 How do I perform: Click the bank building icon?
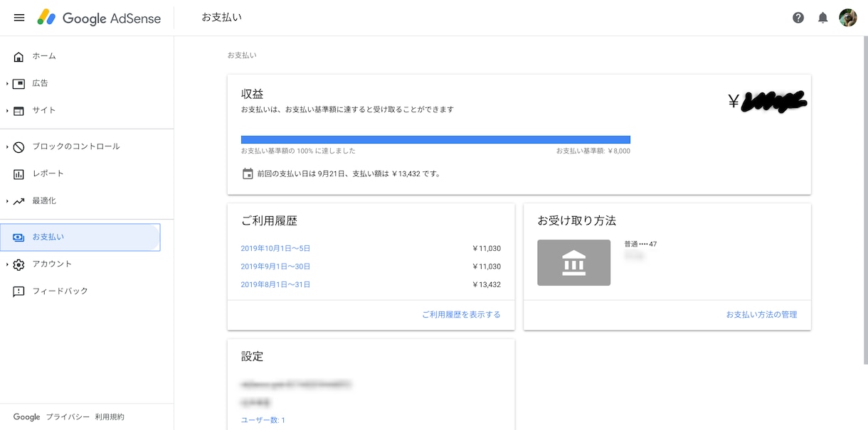(x=573, y=263)
